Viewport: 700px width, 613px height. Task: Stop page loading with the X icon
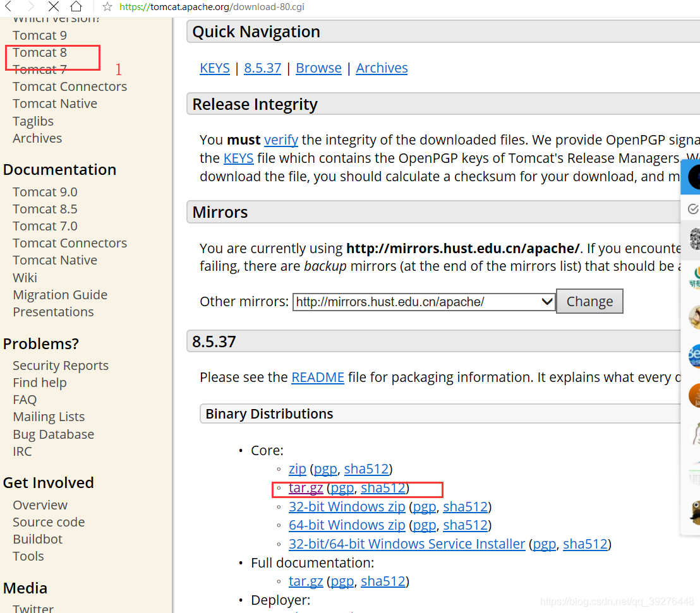pyautogui.click(x=54, y=6)
